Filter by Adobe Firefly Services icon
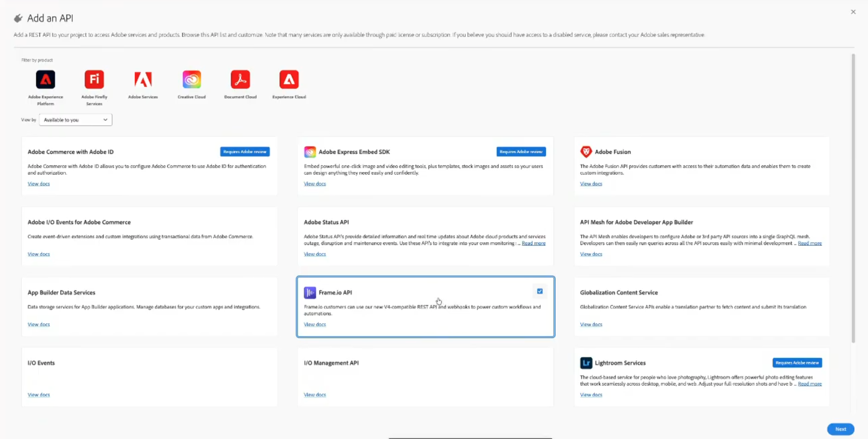 point(94,80)
